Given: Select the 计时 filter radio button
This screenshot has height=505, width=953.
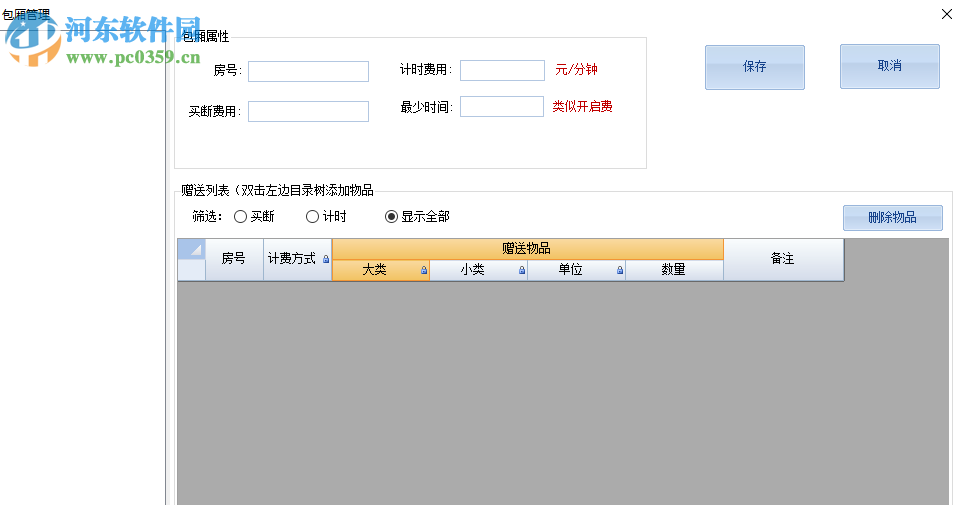Looking at the screenshot, I should 312,217.
